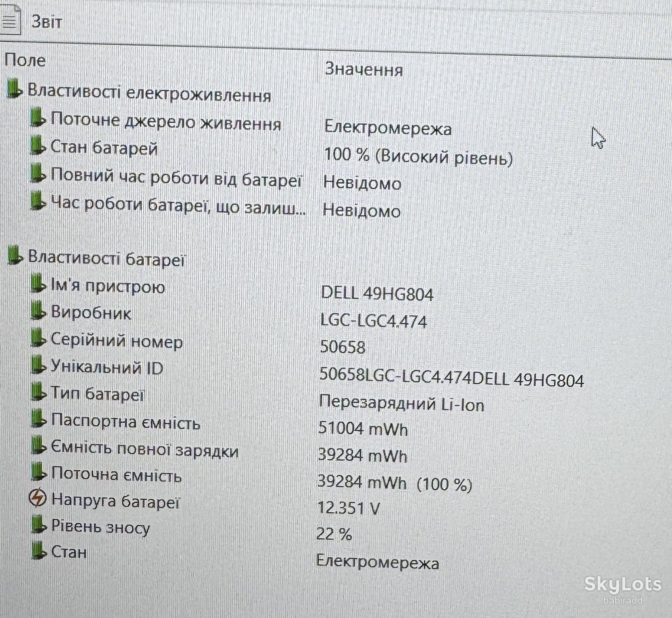Image resolution: width=672 pixels, height=618 pixels.
Task: Click the manufacturer value LGC-LGC4.474
Action: [374, 321]
